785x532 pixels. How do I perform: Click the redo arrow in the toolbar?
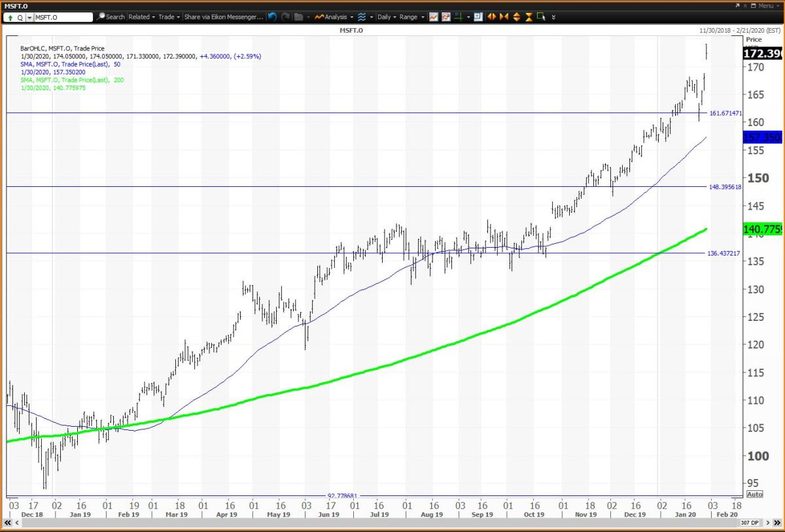[x=285, y=17]
